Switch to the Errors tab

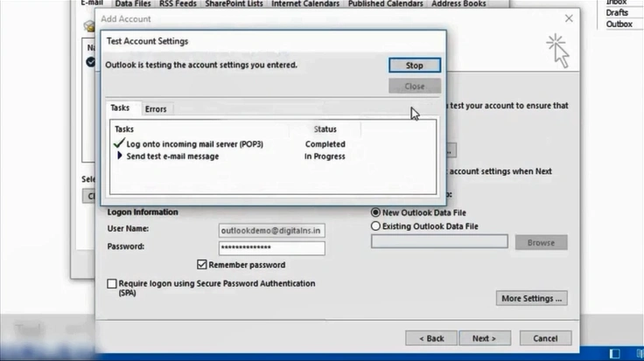(156, 109)
